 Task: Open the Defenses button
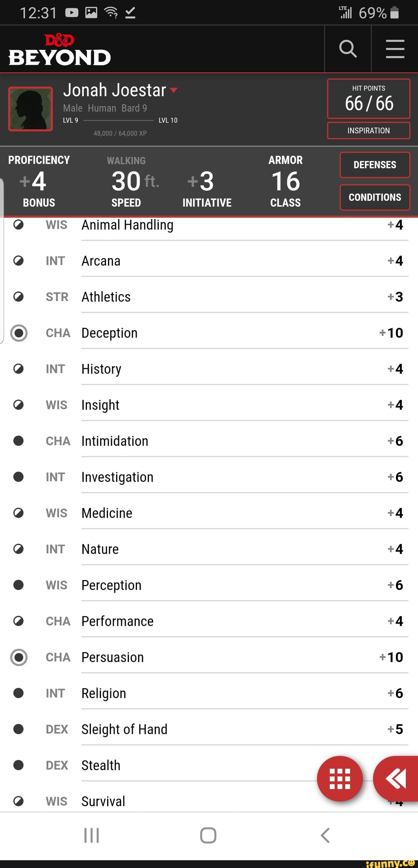(x=375, y=165)
